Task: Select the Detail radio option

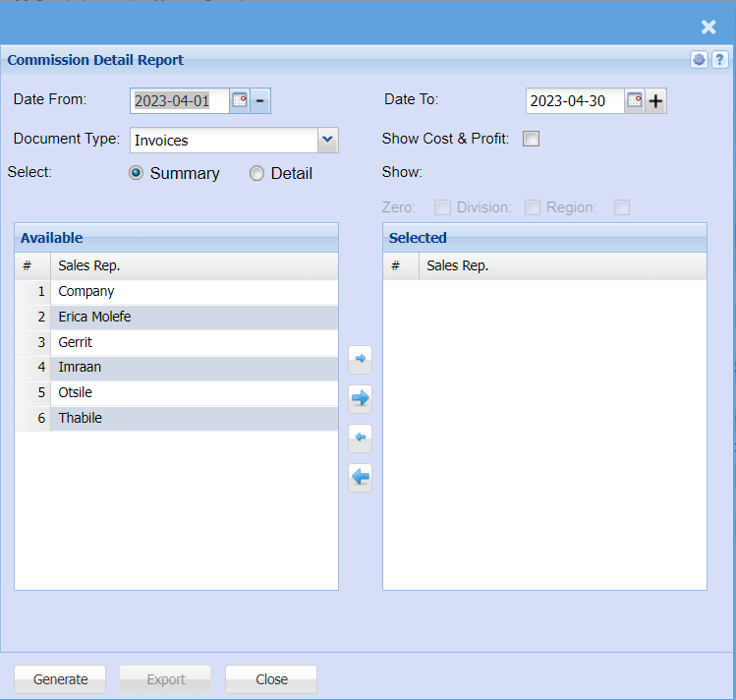Action: coord(257,173)
